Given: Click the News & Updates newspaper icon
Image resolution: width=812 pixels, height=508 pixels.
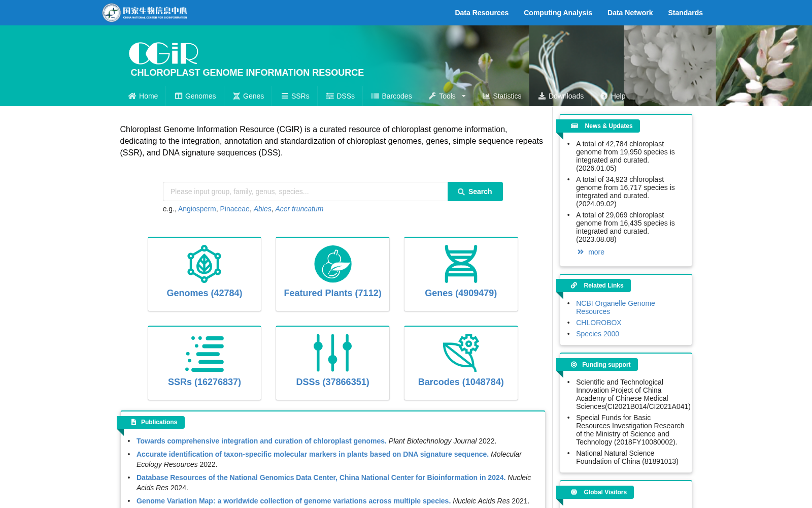Looking at the screenshot, I should 574,126.
